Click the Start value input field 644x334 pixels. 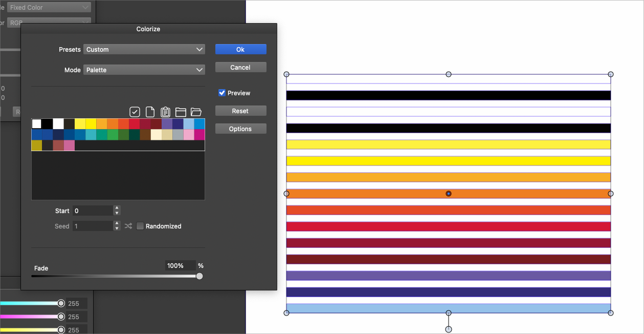point(93,211)
